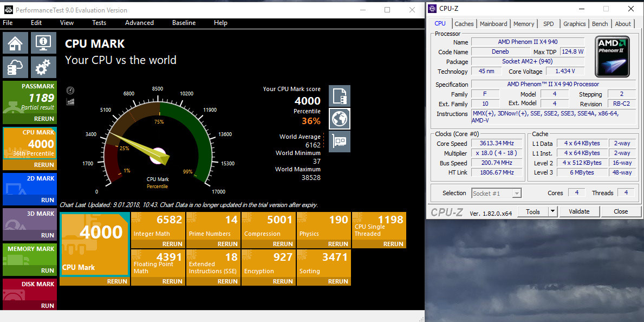This screenshot has width=644, height=322.
Task: Click the results document icon next to CPU Mark score
Action: click(340, 96)
